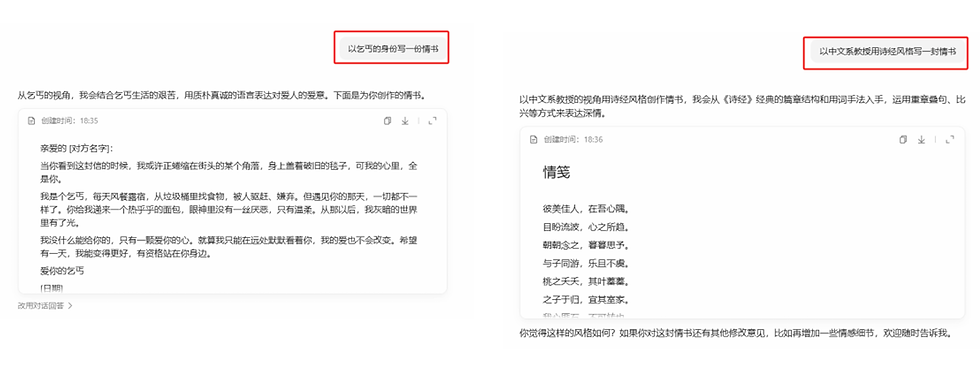Viewport: 980px width, 374px height.
Task: Select the prompt bubble 以乞丐的身份写一份情书
Action: pyautogui.click(x=393, y=48)
